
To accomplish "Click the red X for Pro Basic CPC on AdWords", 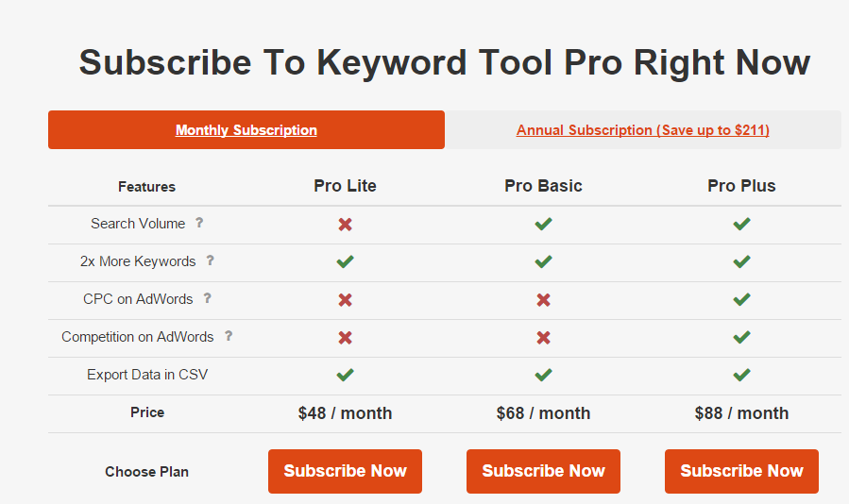I will 543,299.
